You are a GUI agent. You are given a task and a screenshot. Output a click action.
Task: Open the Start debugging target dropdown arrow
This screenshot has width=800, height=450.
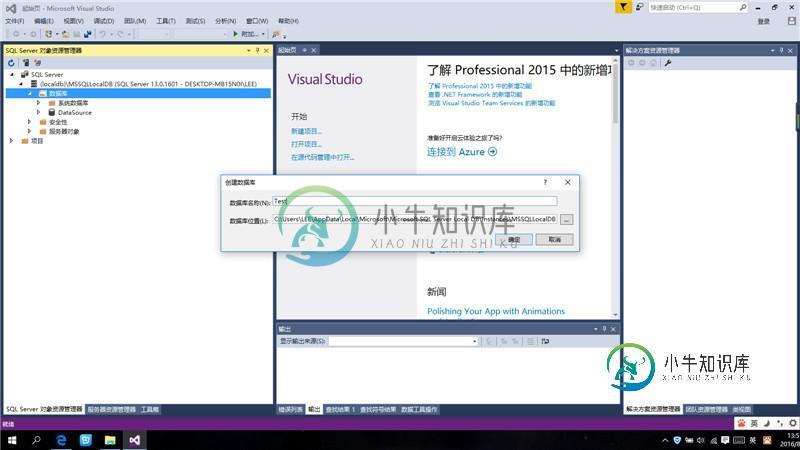click(x=263, y=34)
